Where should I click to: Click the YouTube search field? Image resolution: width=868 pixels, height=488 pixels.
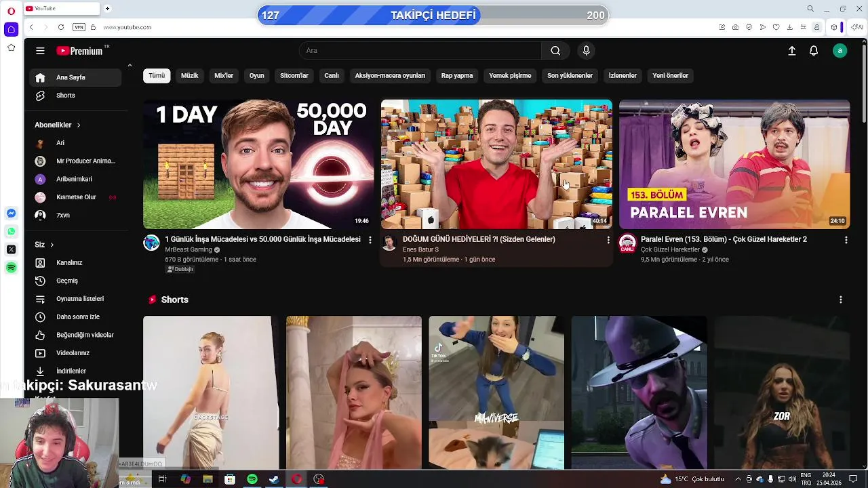tap(420, 50)
